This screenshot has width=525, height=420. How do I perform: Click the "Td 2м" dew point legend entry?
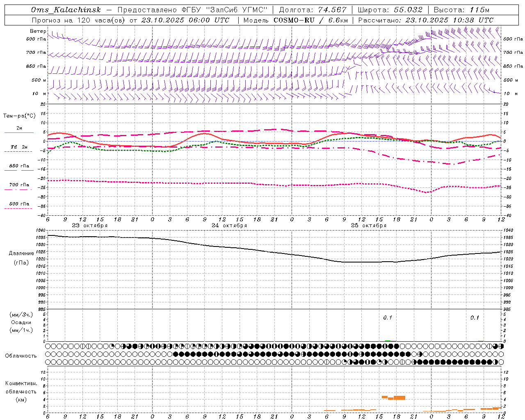click(x=19, y=147)
